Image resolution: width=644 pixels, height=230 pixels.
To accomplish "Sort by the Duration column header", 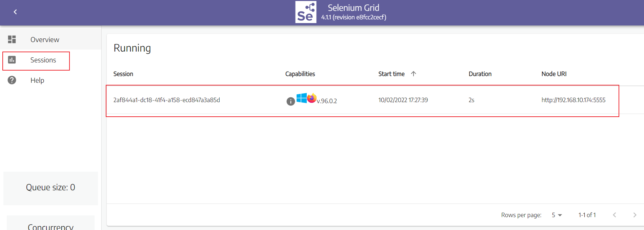I will pos(480,74).
